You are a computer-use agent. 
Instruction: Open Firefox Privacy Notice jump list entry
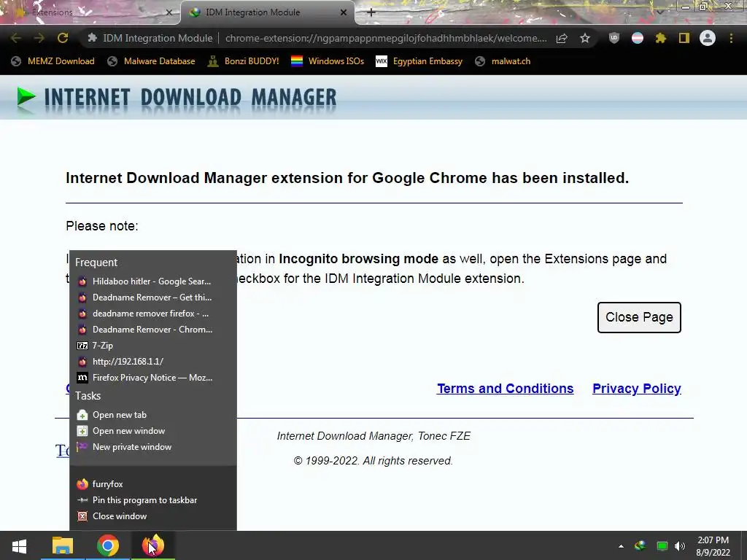pyautogui.click(x=153, y=378)
